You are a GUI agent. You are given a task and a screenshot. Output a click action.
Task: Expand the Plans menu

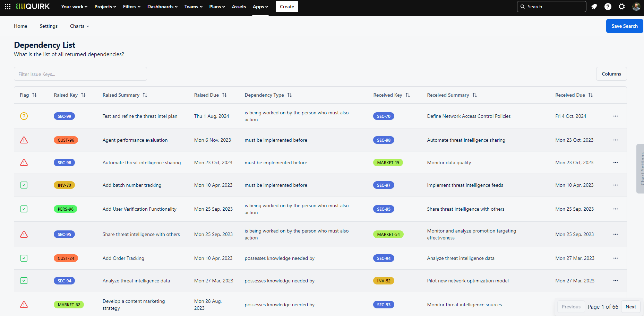(x=217, y=7)
